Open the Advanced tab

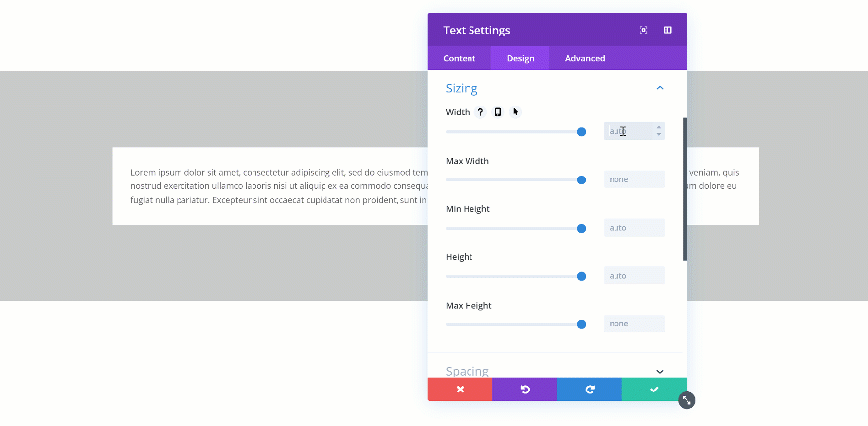585,58
